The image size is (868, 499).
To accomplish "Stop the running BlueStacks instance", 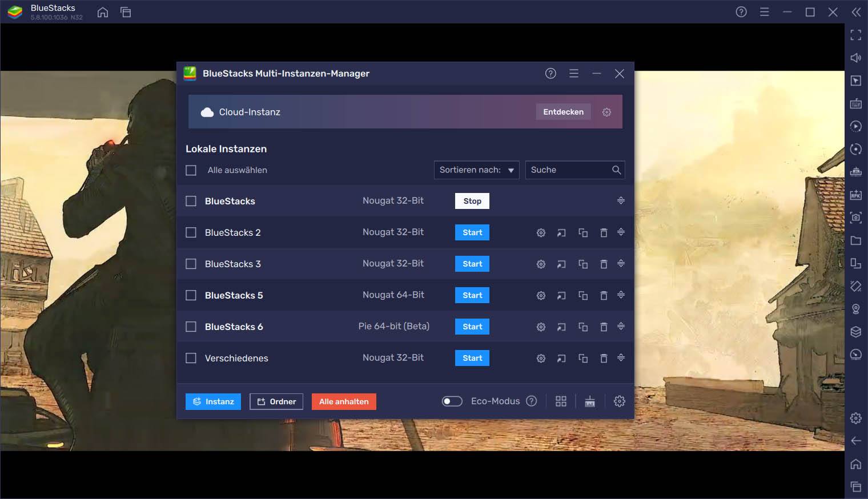I will (472, 201).
